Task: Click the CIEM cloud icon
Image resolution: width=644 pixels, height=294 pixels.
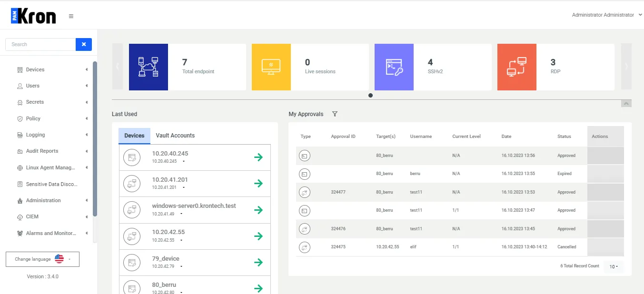Action: coord(20,217)
